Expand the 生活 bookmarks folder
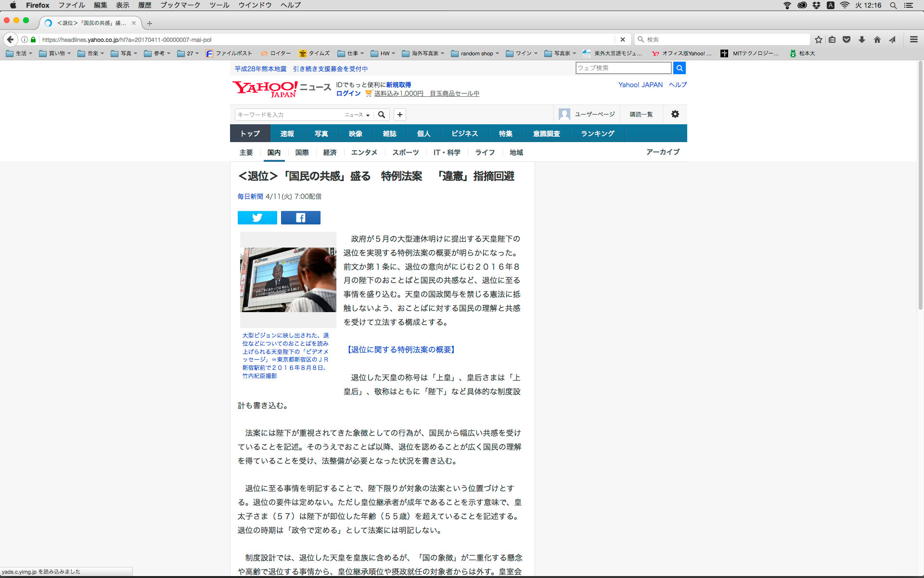The height and width of the screenshot is (578, 924). [x=20, y=53]
